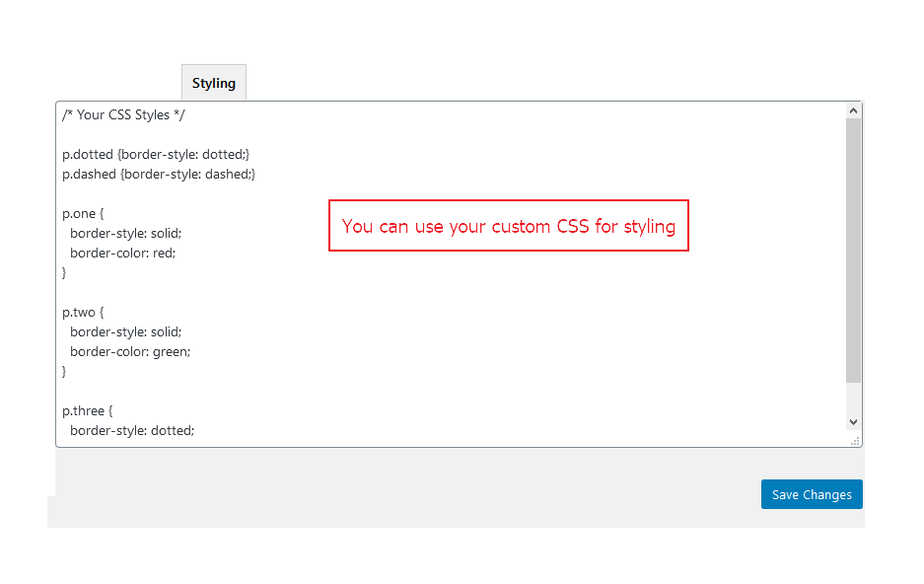The image size is (924, 584).
Task: Click the 'p.dashed {border-style: dashed;}' line
Action: pos(159,175)
